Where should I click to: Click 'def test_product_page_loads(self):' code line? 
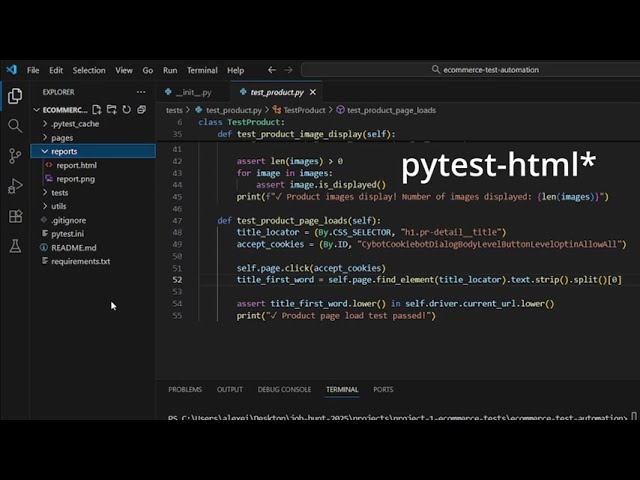click(x=299, y=220)
